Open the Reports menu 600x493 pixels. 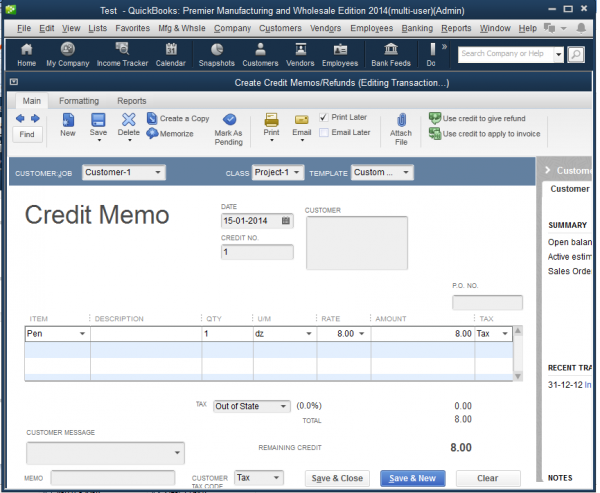click(456, 28)
